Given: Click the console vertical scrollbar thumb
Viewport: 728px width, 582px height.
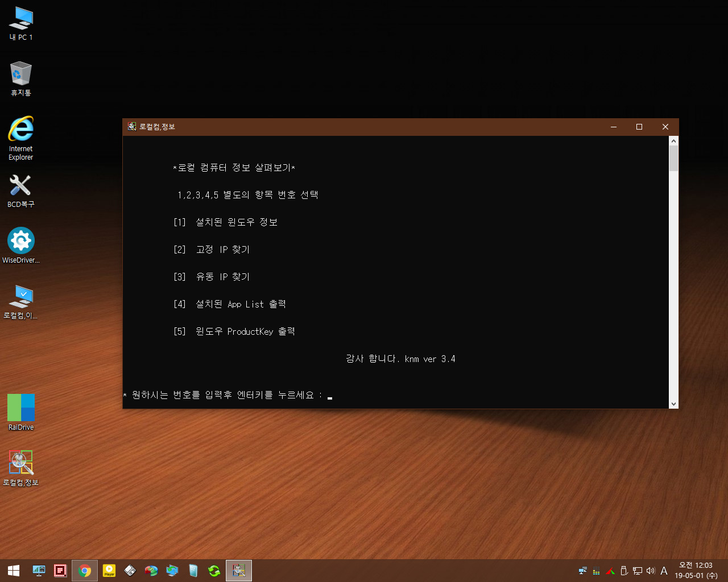Looking at the screenshot, I should [x=674, y=159].
